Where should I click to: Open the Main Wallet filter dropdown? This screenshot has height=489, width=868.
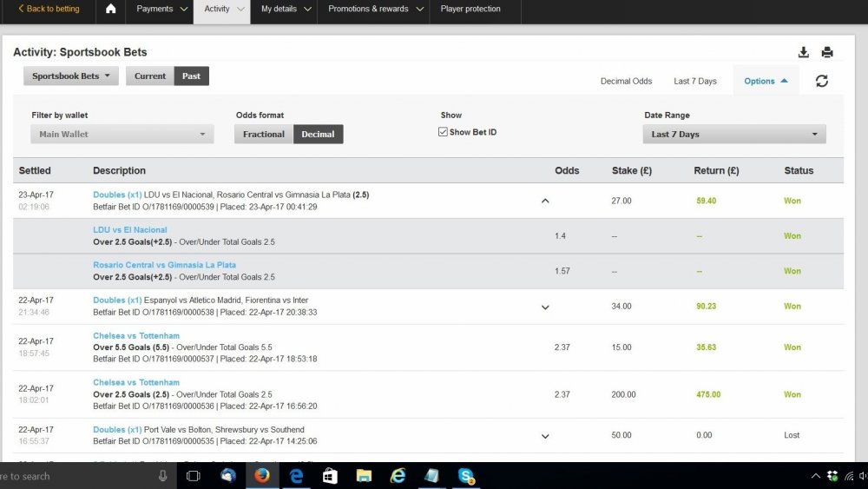[122, 134]
